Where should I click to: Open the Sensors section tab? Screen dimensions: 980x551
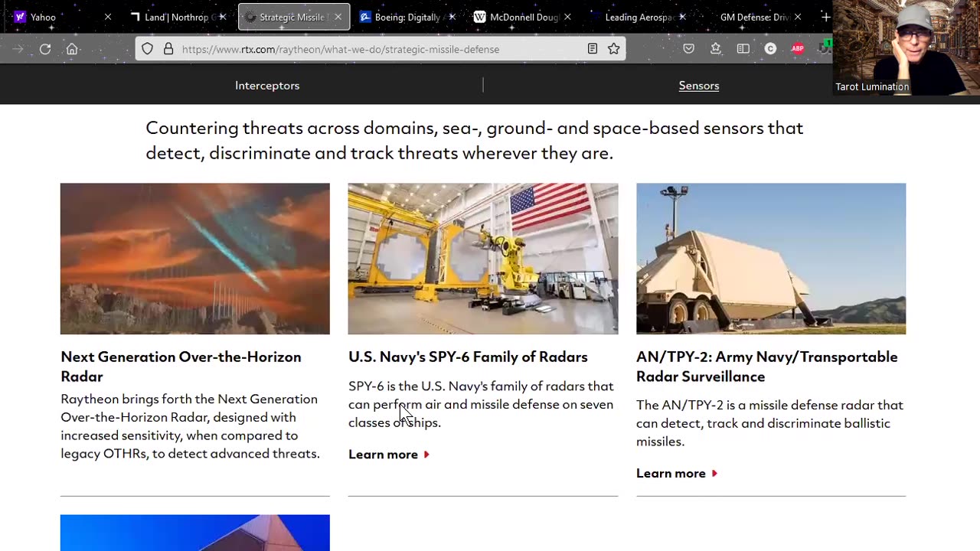tap(699, 86)
